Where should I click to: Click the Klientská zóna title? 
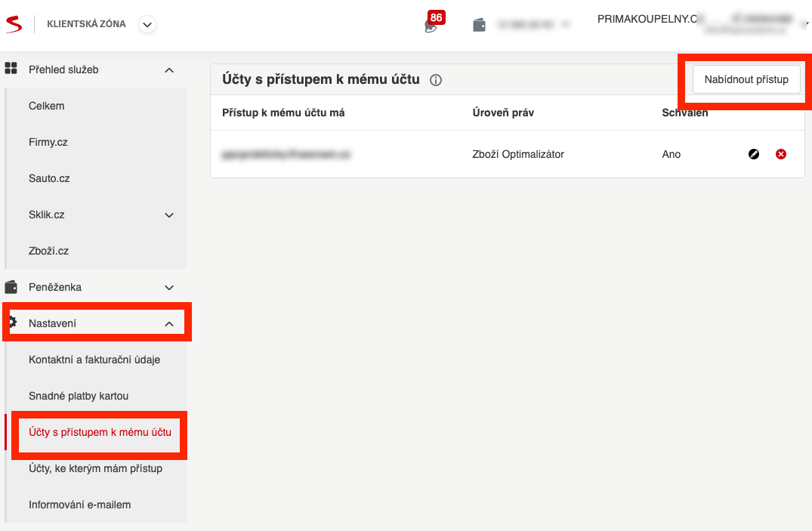[x=86, y=24]
